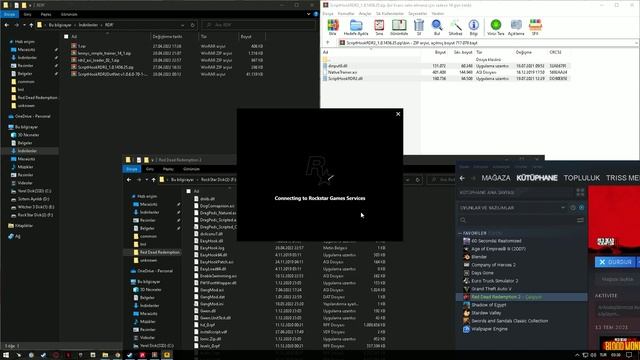Viewport: 640px width, 360px height.
Task: Click the Steam back arrow next to MAĞAZA
Action: pos(462,178)
